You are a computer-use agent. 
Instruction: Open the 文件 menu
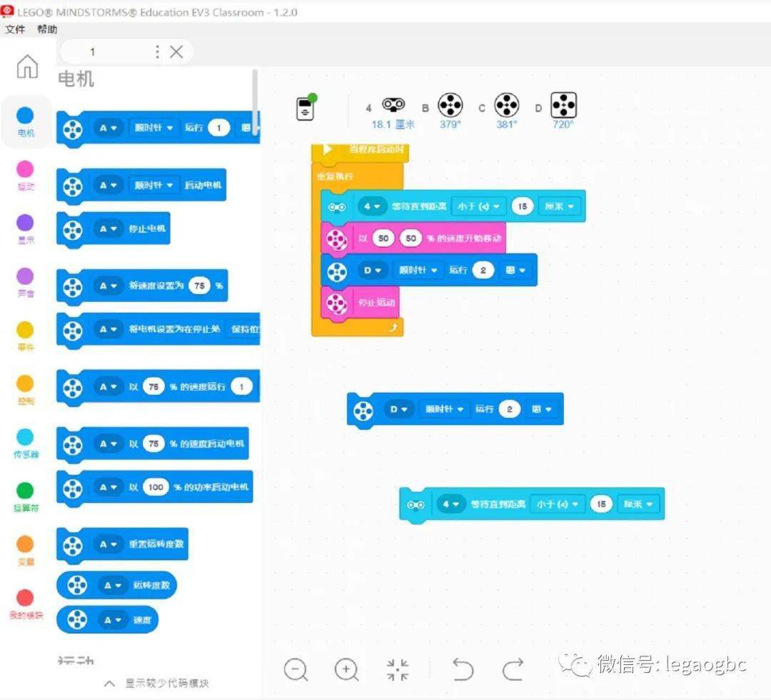pos(16,29)
